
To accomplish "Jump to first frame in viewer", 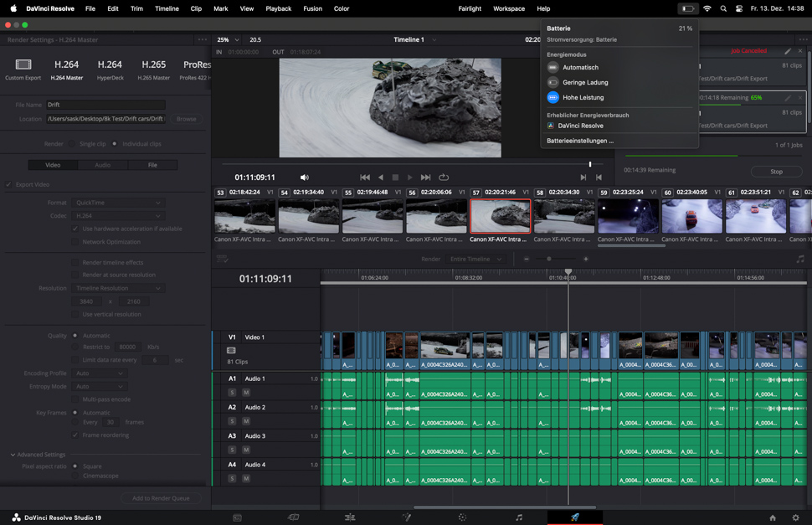I will click(365, 177).
